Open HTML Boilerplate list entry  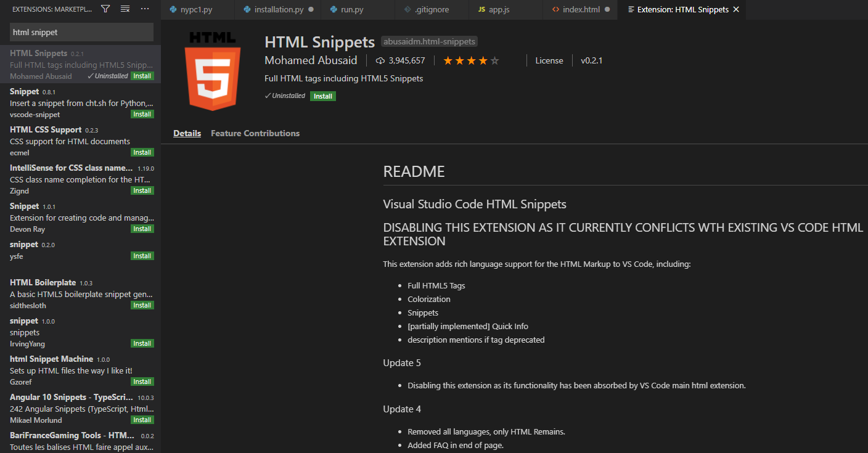pos(80,293)
